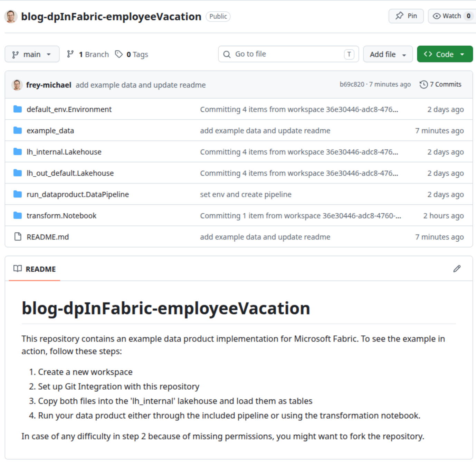This screenshot has width=476, height=465.
Task: Click the Public visibility badge
Action: point(218,16)
